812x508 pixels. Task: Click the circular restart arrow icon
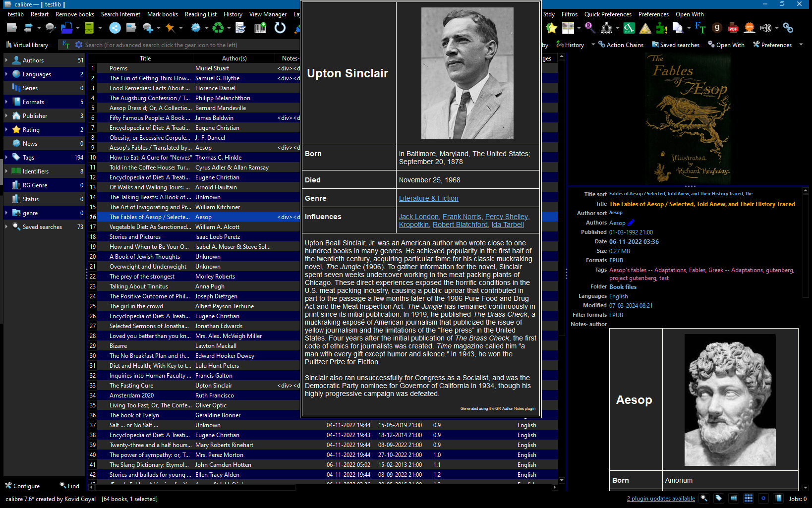[x=280, y=28]
